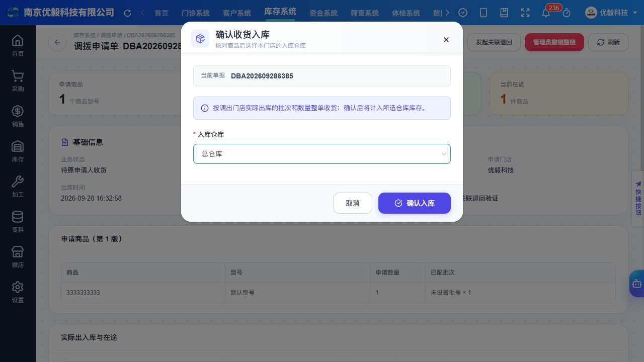Open the 快捷按钮 side panel tab

(x=638, y=199)
